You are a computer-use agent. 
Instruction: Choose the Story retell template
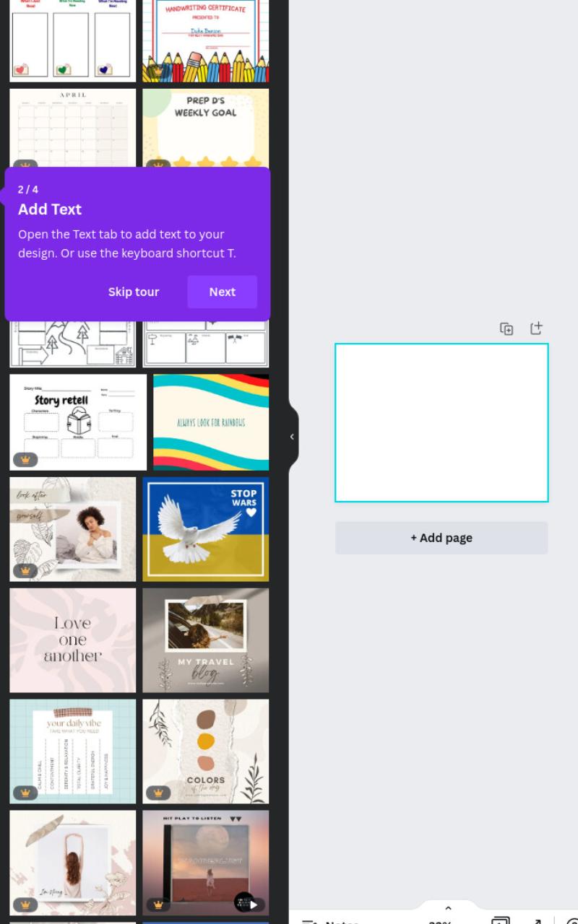pyautogui.click(x=78, y=422)
